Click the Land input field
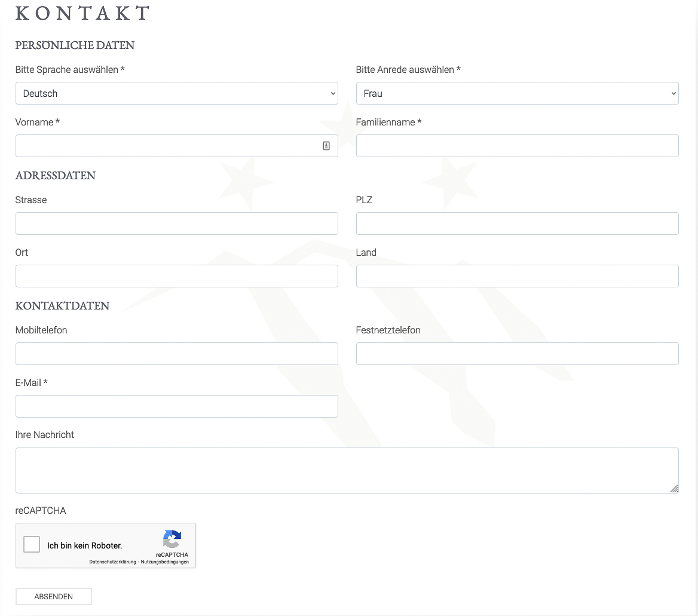This screenshot has height=616, width=698. coord(517,276)
